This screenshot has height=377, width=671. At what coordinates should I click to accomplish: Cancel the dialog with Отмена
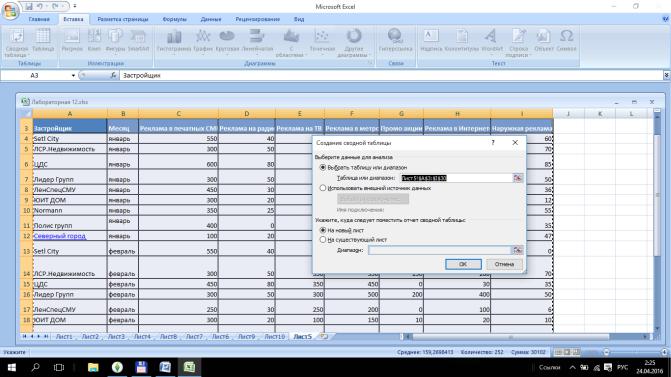point(504,264)
